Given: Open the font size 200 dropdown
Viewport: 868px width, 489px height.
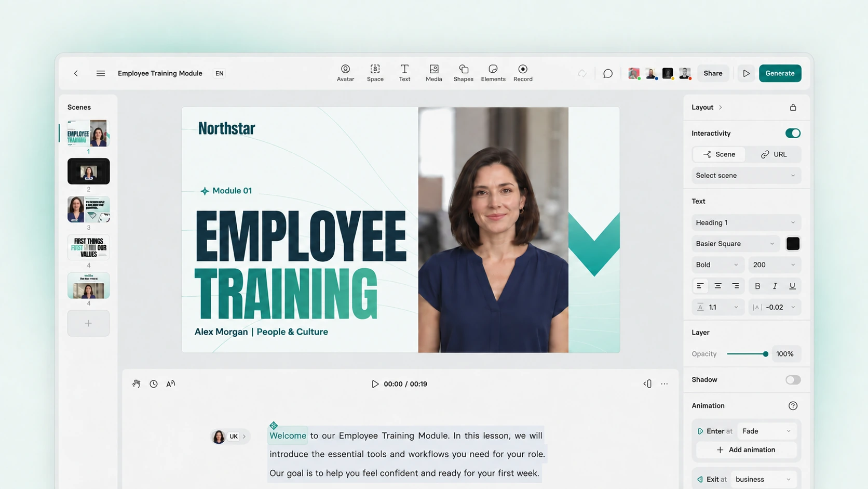Looking at the screenshot, I should click(774, 265).
